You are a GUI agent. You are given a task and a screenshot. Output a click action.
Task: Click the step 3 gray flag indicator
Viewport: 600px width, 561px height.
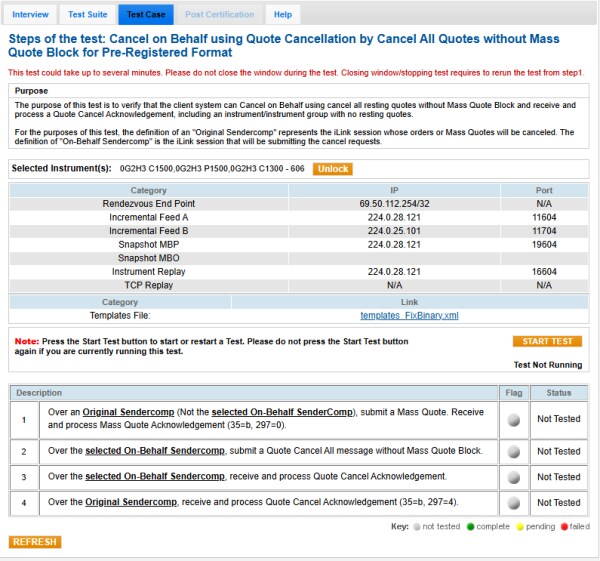pyautogui.click(x=512, y=477)
